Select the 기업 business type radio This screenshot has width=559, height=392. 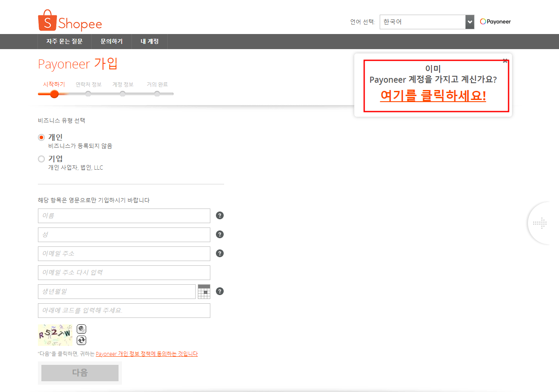tap(41, 159)
